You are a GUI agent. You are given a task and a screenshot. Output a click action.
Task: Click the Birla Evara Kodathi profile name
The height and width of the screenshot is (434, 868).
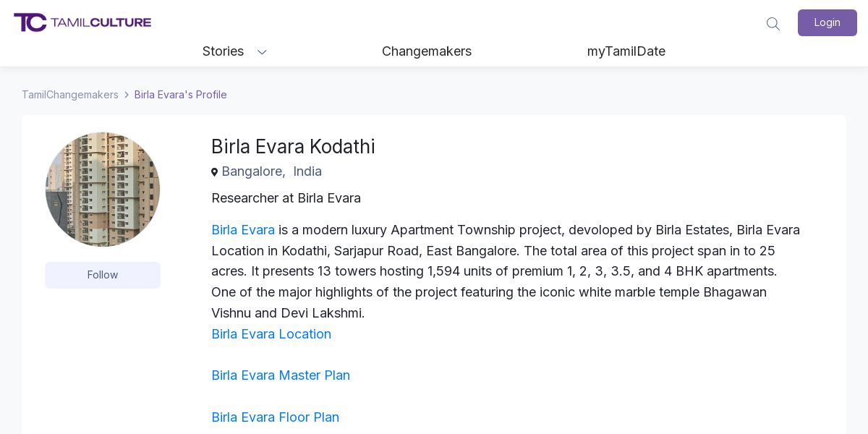293,147
